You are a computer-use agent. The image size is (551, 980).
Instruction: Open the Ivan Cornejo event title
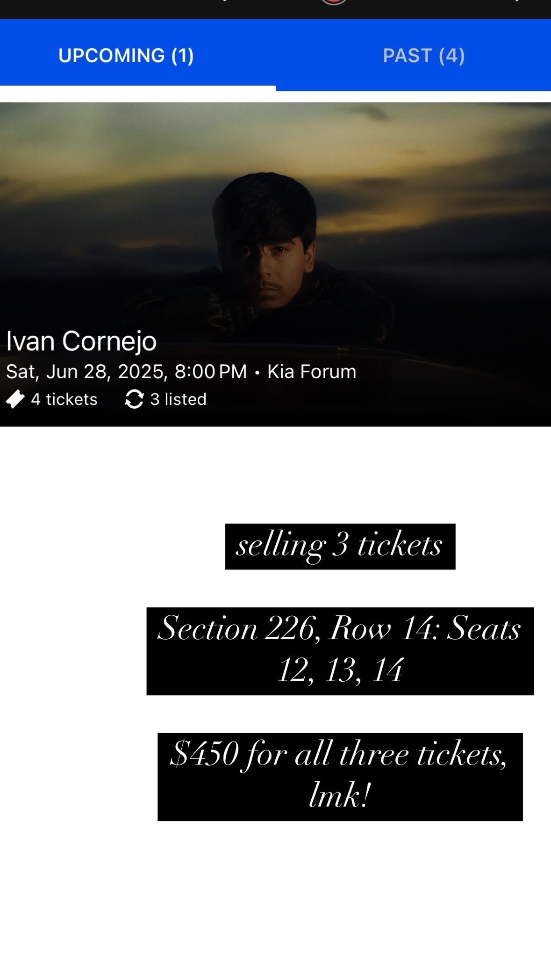click(x=81, y=341)
